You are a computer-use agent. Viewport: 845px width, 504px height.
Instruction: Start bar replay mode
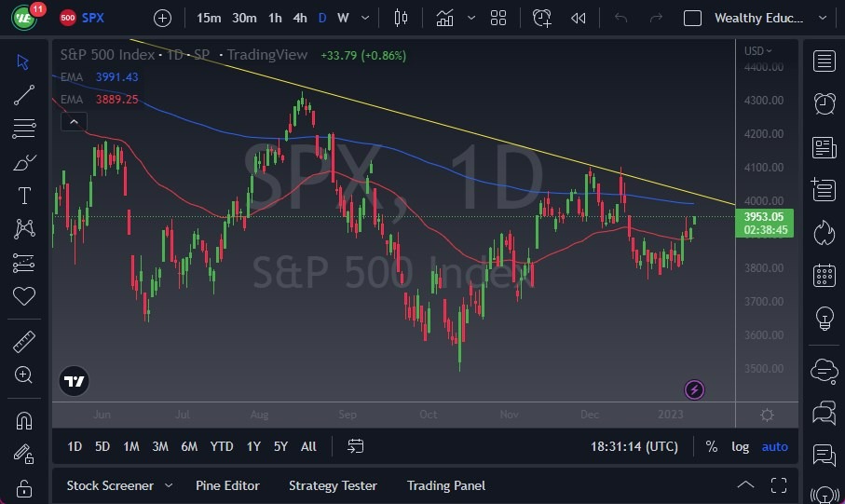[579, 19]
